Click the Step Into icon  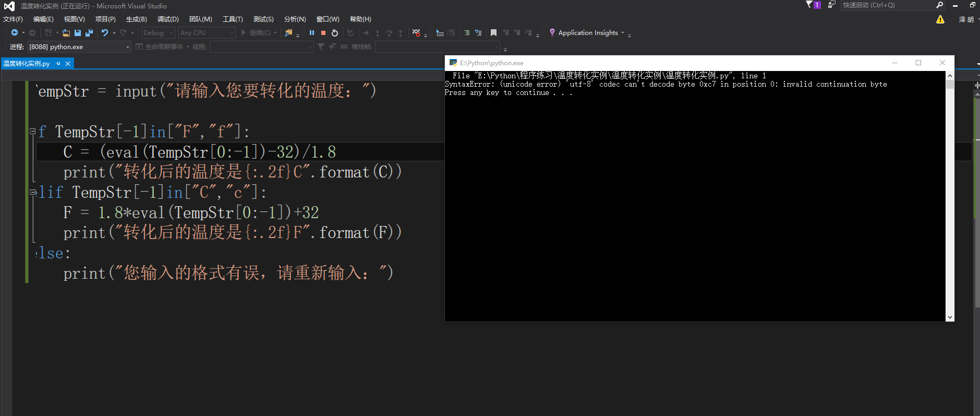pos(378,33)
